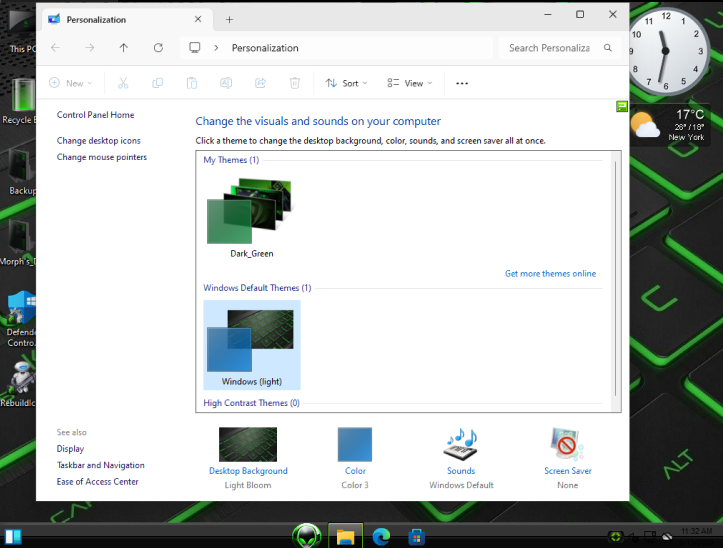Close the Personalization tab
The image size is (723, 548).
coord(198,19)
